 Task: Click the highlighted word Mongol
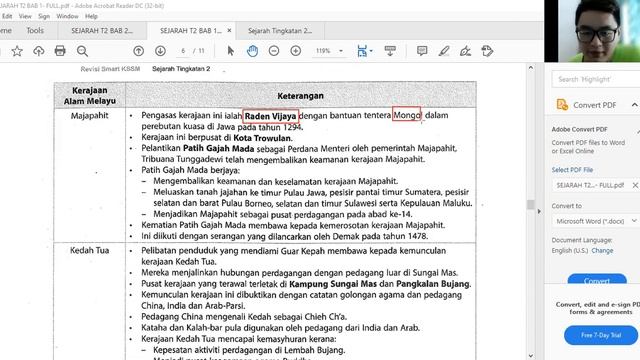pyautogui.click(x=407, y=115)
